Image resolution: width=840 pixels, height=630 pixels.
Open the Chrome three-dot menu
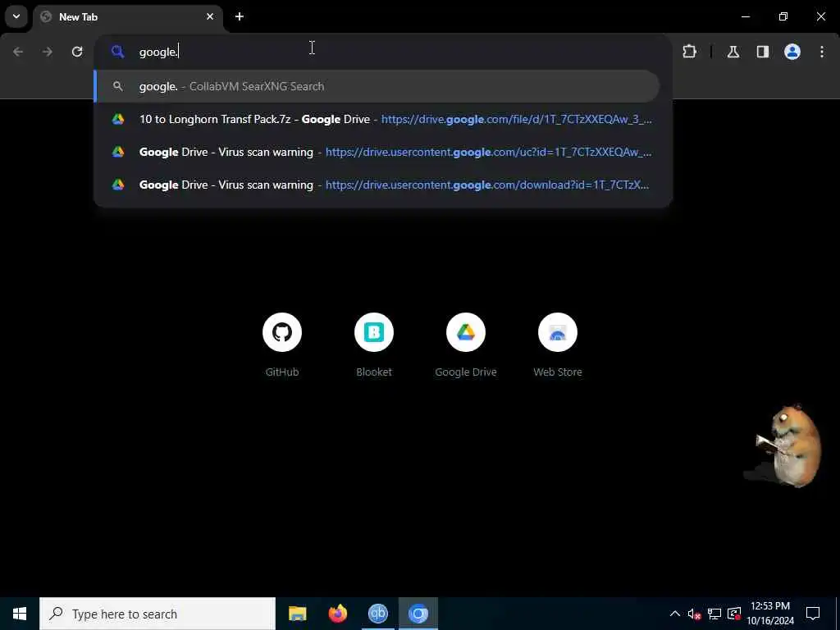click(x=822, y=52)
